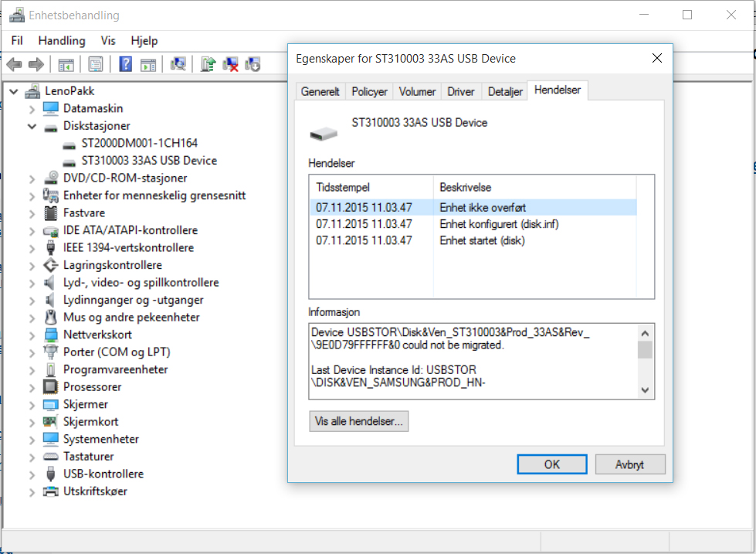Click OK in the properties dialog
The width and height of the screenshot is (756, 554).
[x=552, y=464]
